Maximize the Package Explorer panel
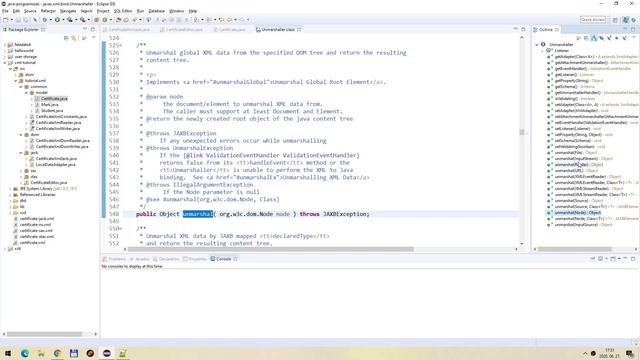640x360 pixels. click(93, 29)
